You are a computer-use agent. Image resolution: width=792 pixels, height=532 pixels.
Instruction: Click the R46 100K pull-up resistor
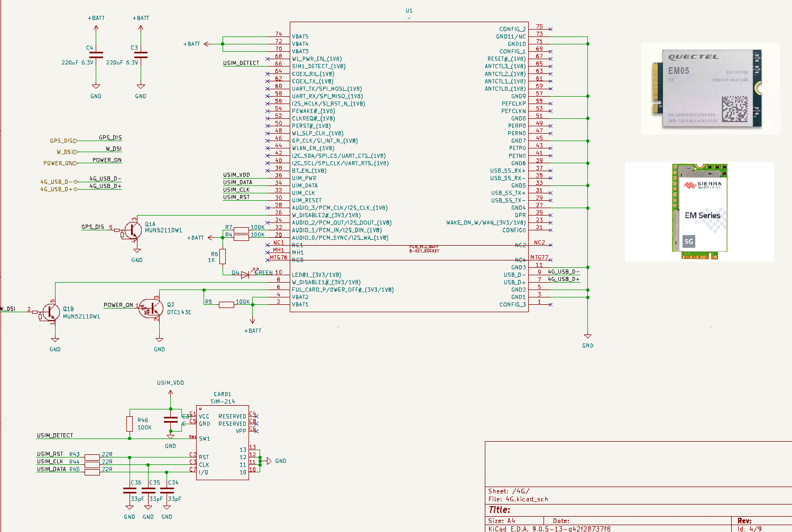pos(130,424)
